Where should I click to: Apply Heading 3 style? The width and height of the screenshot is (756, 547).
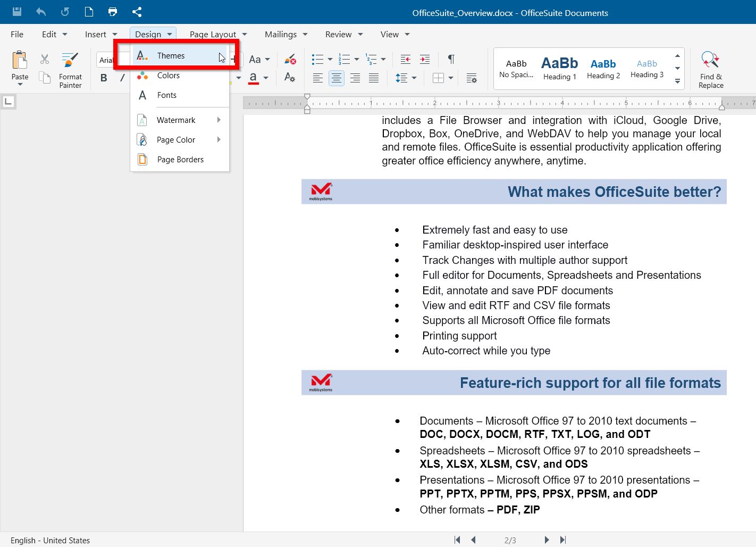647,69
